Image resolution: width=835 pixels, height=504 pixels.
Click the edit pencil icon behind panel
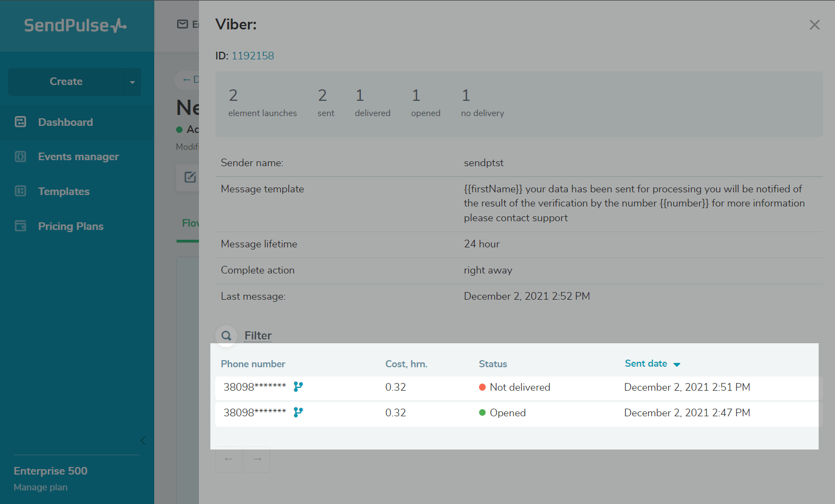(190, 177)
